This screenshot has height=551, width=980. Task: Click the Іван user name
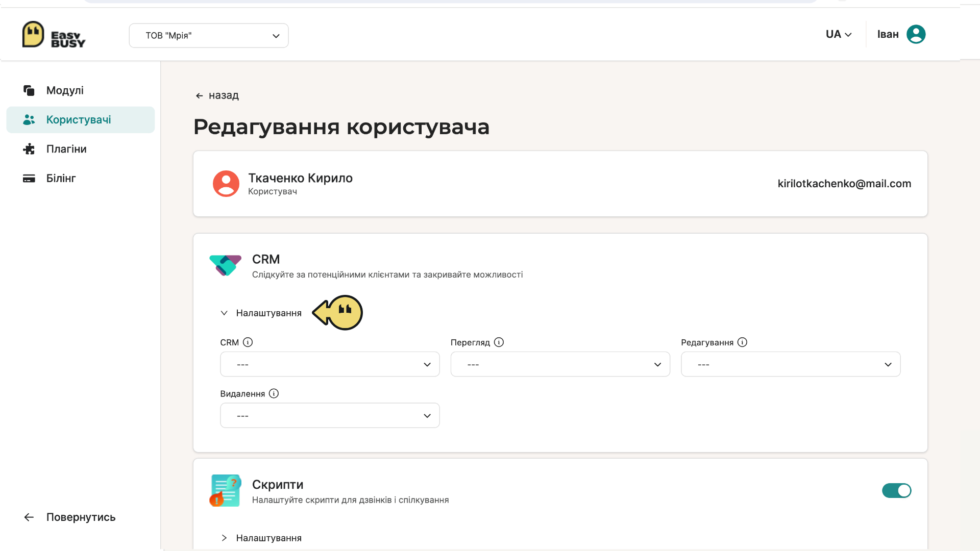click(x=888, y=34)
